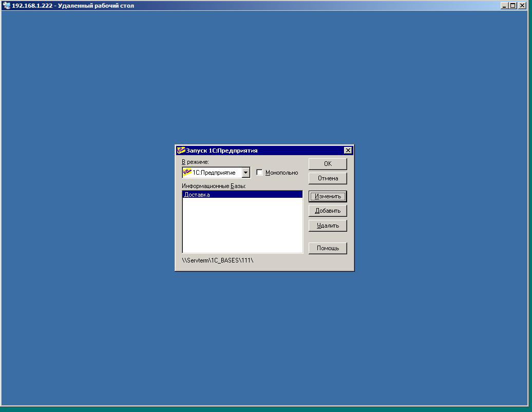532x412 pixels.
Task: Close the Запуск 1С:Предприятия dialog
Action: 348,151
